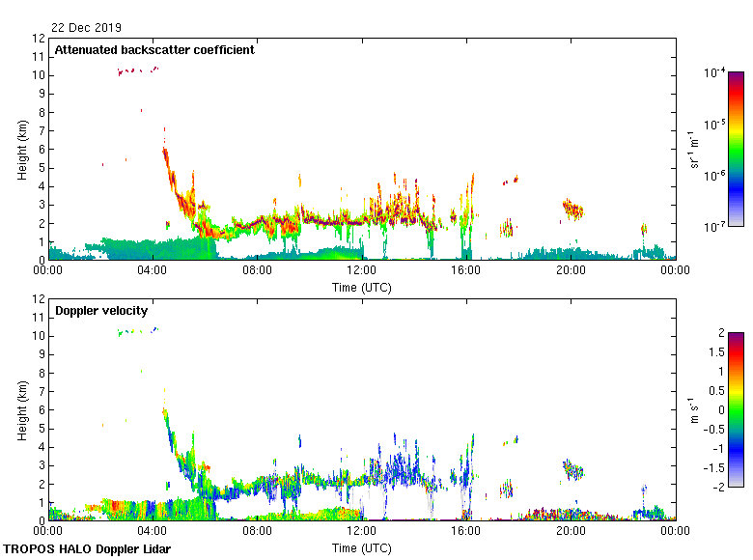Image resolution: width=753 pixels, height=560 pixels.
Task: Click the 12:00 tick on Doppler time axis
Action: (361, 532)
